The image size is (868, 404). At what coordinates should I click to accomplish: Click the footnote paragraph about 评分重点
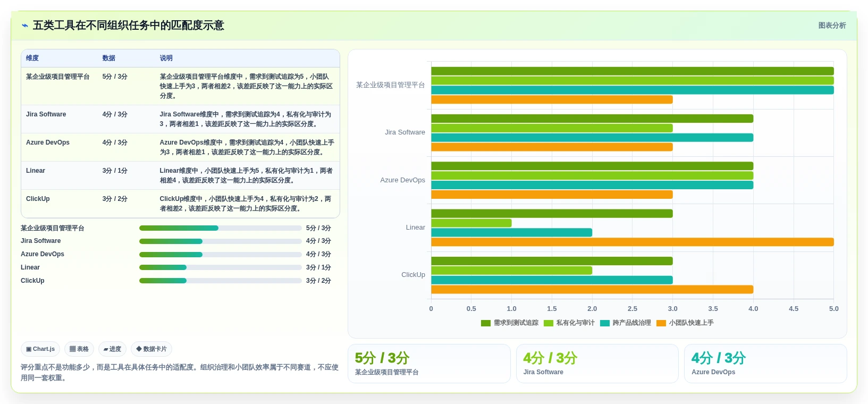[180, 373]
